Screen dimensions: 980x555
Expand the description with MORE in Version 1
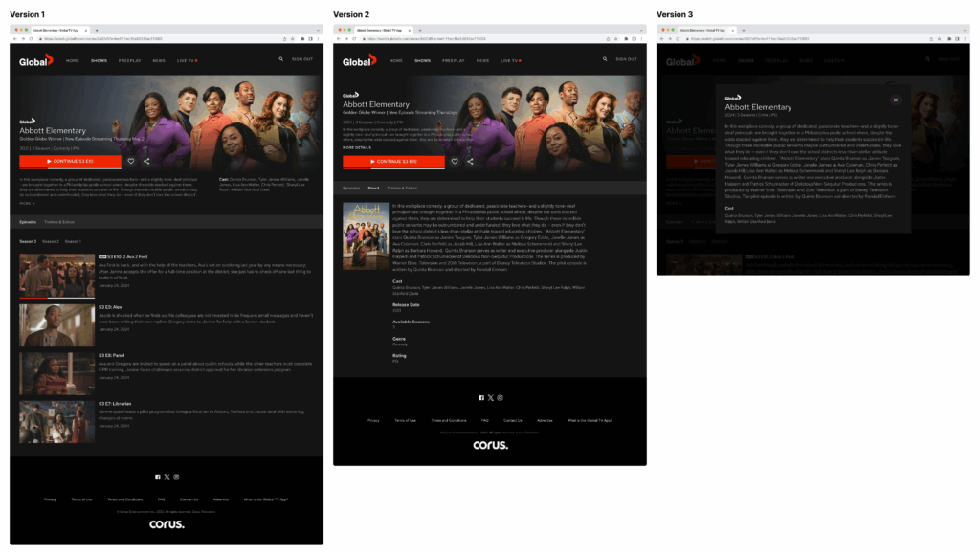click(x=27, y=203)
